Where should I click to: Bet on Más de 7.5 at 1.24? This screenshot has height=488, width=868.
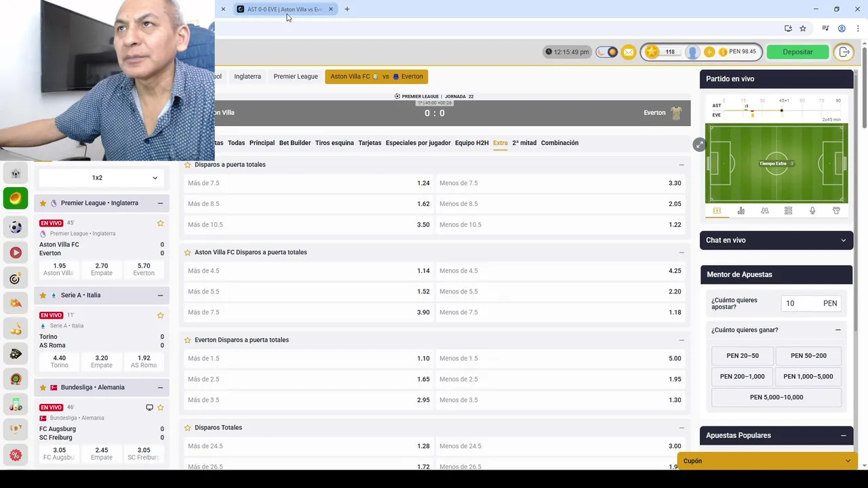click(x=309, y=183)
